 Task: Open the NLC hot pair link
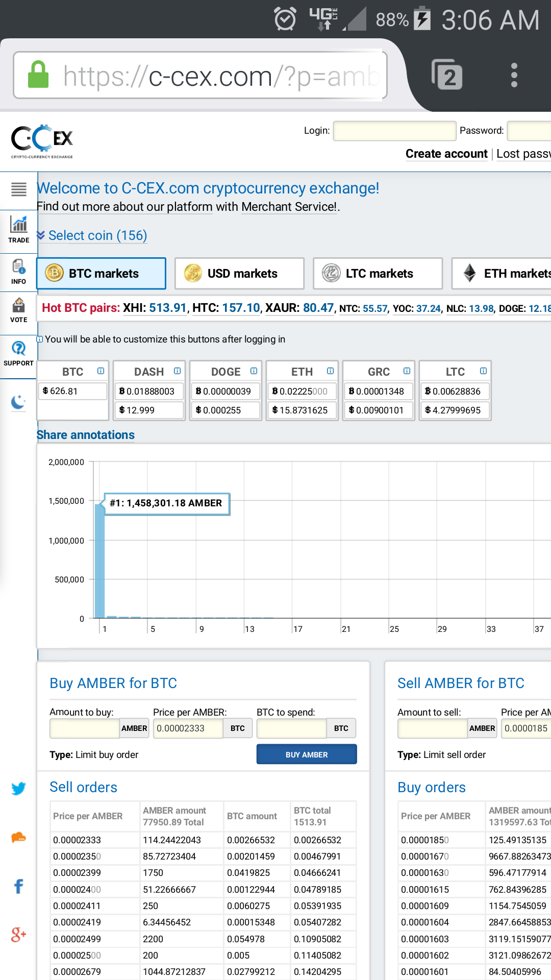coord(470,308)
